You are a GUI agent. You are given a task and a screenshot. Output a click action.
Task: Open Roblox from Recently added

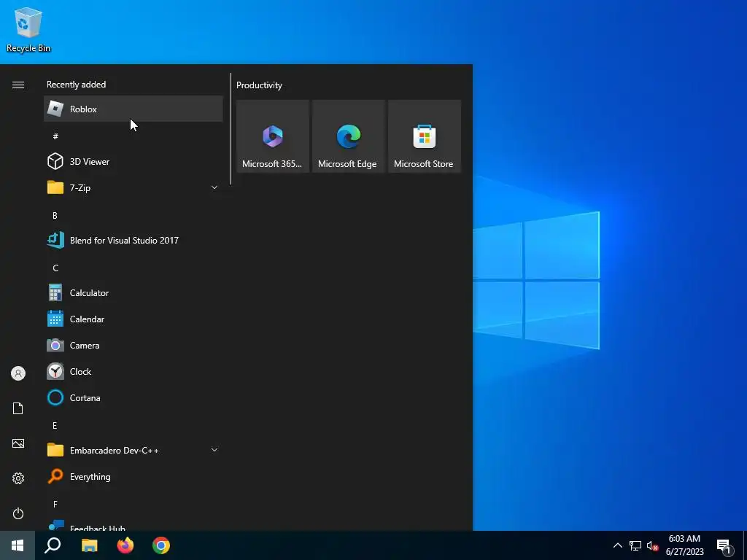[x=133, y=109]
